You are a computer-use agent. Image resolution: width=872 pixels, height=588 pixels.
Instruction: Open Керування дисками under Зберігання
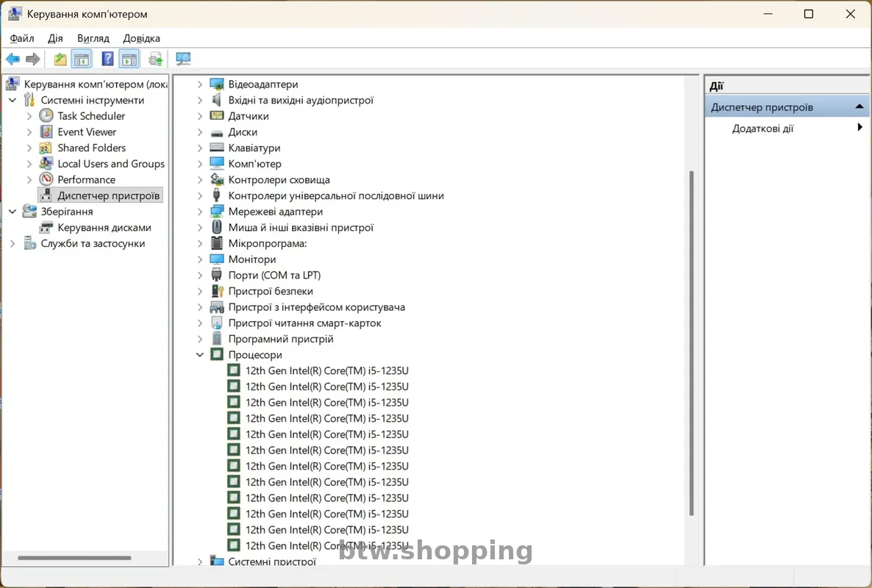[x=104, y=228]
